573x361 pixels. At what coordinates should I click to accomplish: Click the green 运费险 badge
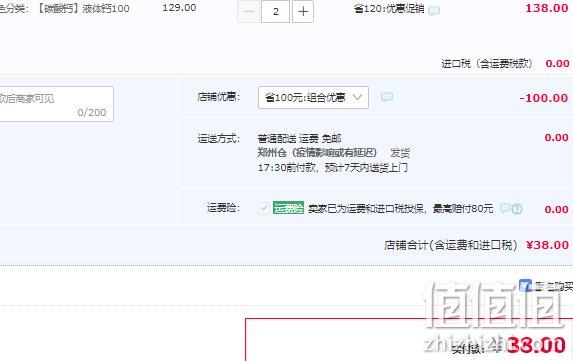pyautogui.click(x=288, y=208)
